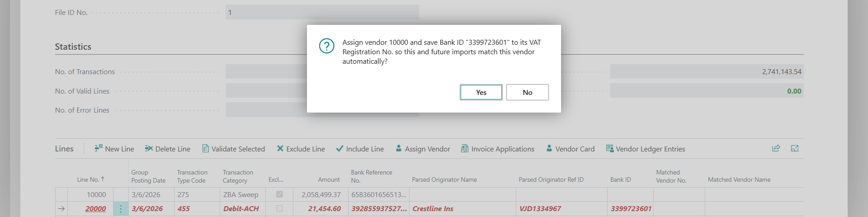Click Group Posting Date column header
The width and height of the screenshot is (868, 217).
148,176
